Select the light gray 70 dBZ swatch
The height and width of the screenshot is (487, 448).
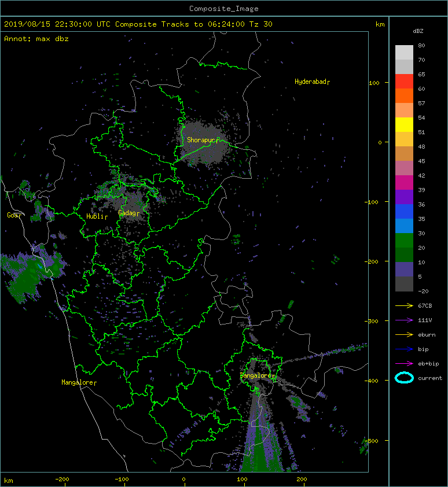404,52
